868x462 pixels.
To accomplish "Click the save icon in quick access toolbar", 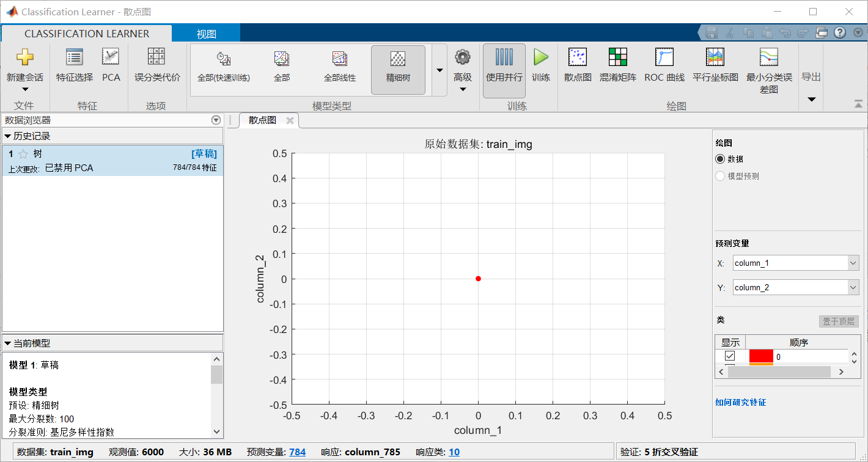I will [712, 32].
